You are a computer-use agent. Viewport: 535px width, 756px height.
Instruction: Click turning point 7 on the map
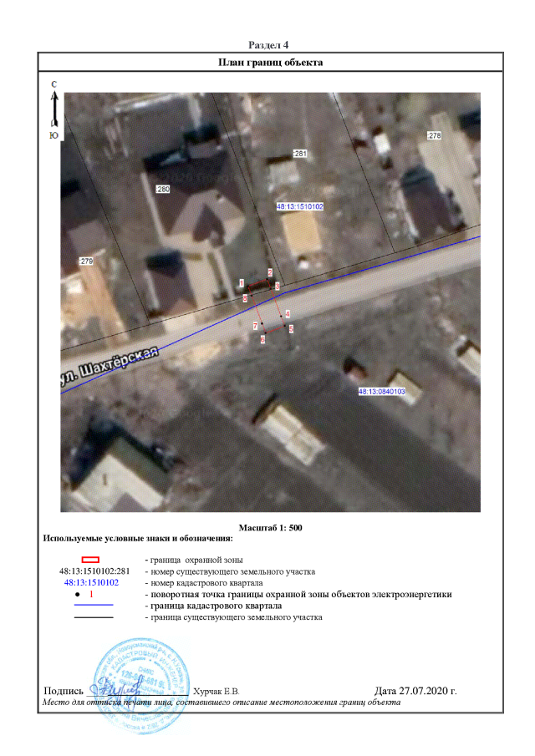255,327
